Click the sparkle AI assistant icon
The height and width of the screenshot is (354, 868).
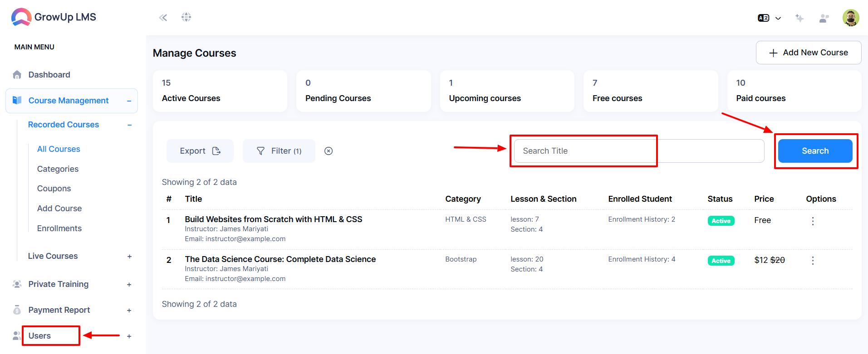coord(799,18)
